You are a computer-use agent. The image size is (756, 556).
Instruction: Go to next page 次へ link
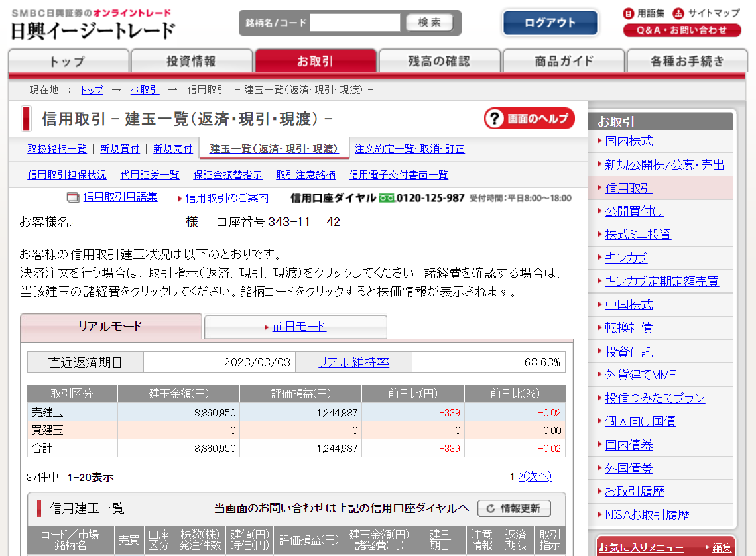point(537,476)
